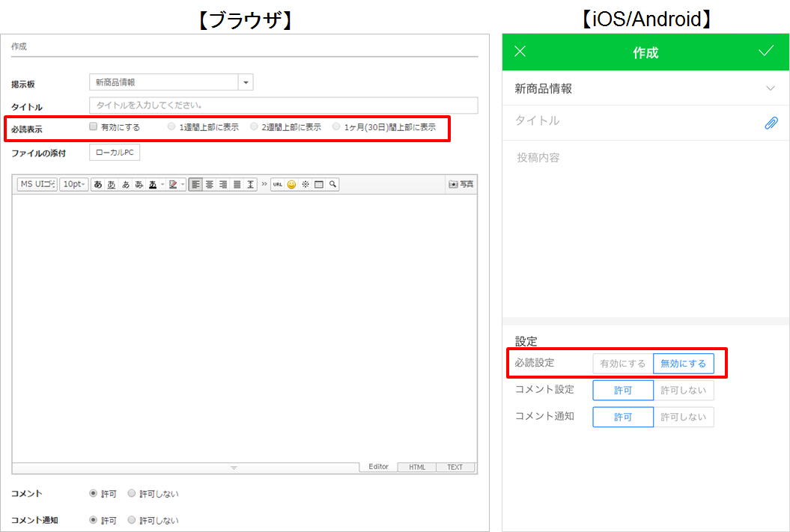Click the ローカルPC file attach button
Image resolution: width=790 pixels, height=532 pixels.
[115, 153]
